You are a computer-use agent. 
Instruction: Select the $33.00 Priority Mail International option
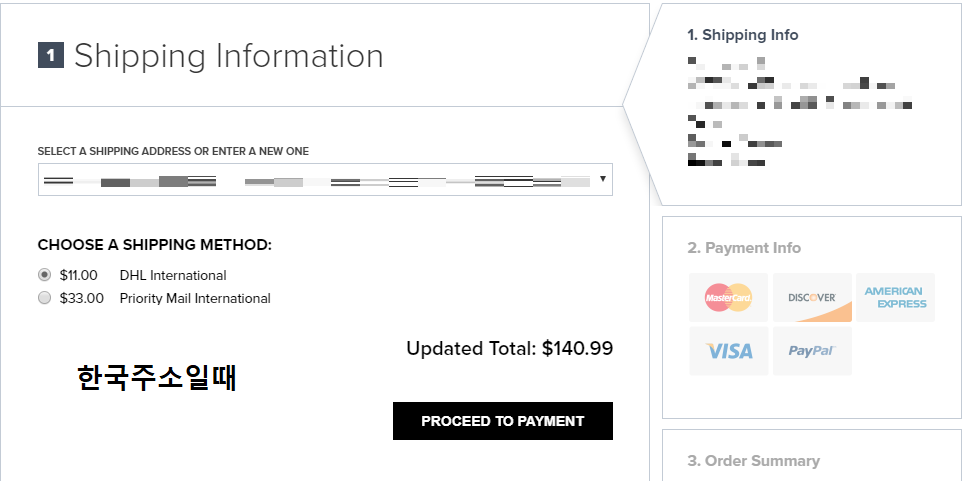pyautogui.click(x=44, y=298)
